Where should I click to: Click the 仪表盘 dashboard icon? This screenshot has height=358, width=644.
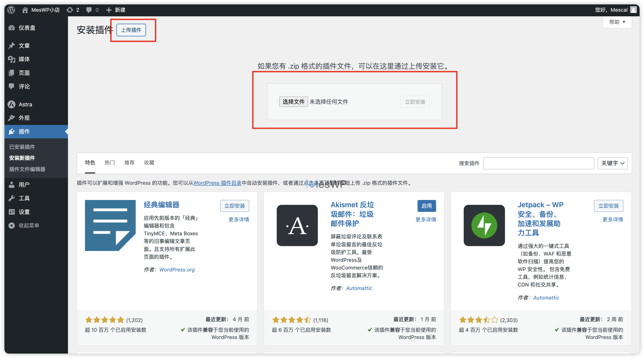coord(11,28)
